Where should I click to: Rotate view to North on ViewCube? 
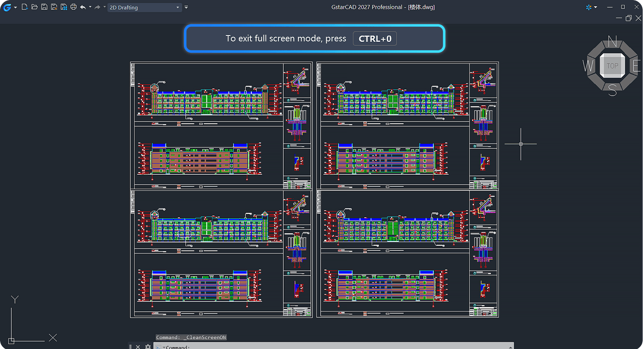[x=612, y=41]
